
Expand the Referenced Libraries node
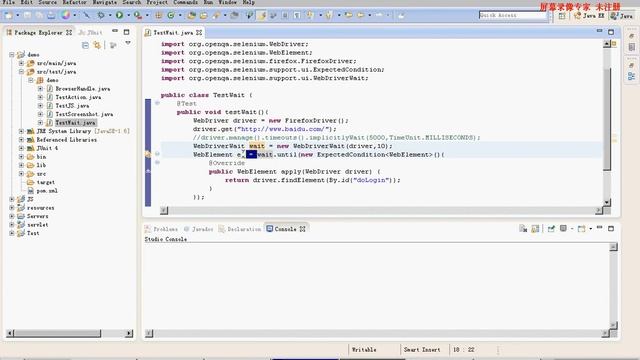click(21, 140)
